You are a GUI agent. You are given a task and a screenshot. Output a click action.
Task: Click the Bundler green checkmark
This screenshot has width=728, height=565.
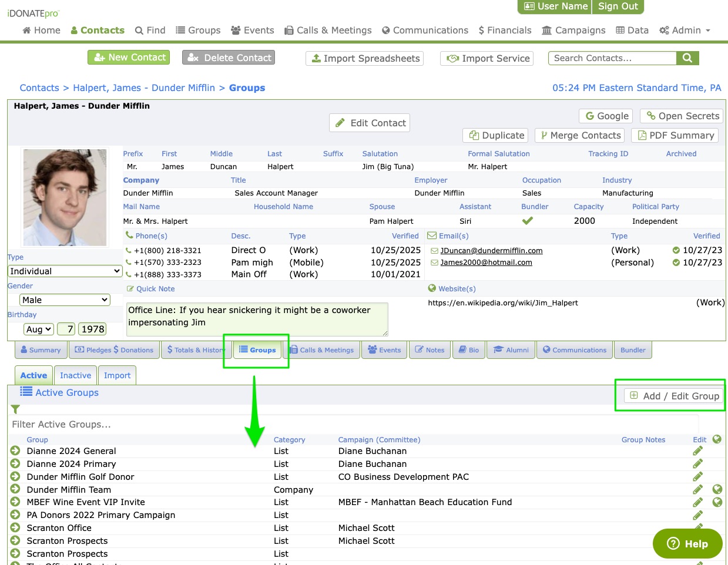click(x=528, y=221)
